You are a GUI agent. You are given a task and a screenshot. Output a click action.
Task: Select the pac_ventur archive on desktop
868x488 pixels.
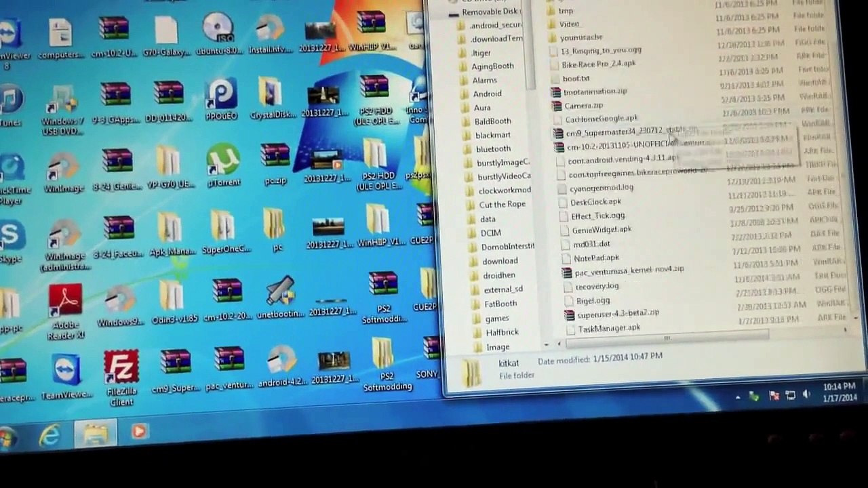229,369
